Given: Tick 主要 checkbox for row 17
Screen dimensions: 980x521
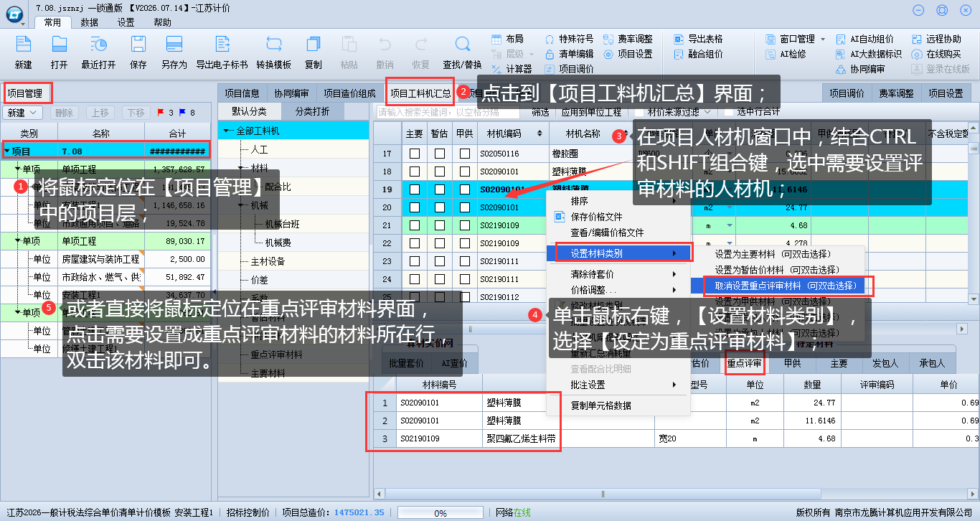Looking at the screenshot, I should (x=414, y=154).
